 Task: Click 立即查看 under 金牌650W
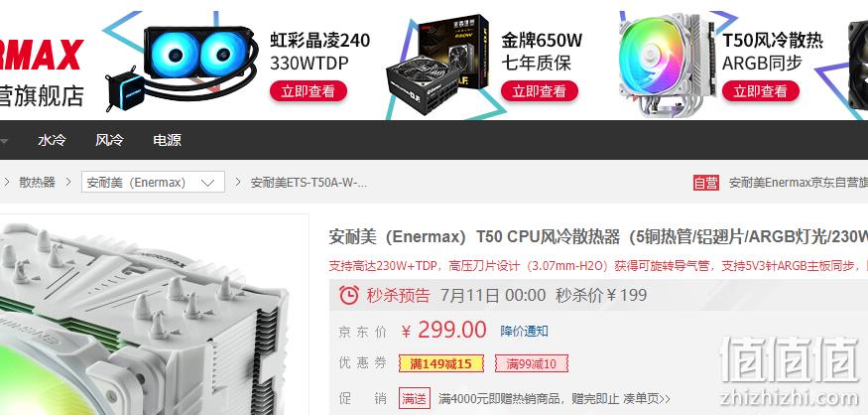tap(540, 91)
